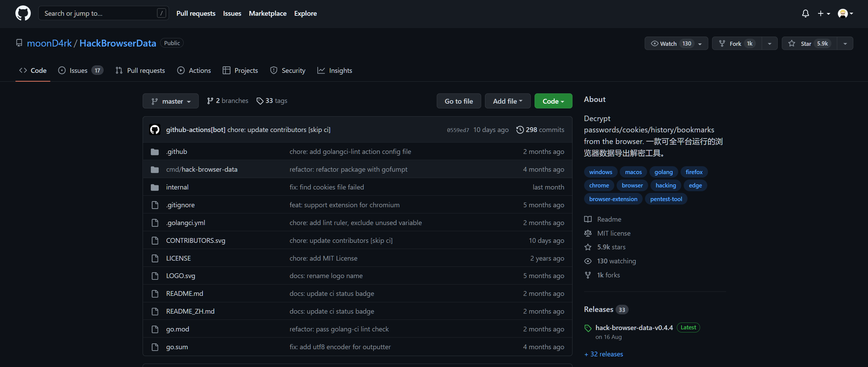Open the .github folder
The width and height of the screenshot is (868, 367).
(176, 152)
